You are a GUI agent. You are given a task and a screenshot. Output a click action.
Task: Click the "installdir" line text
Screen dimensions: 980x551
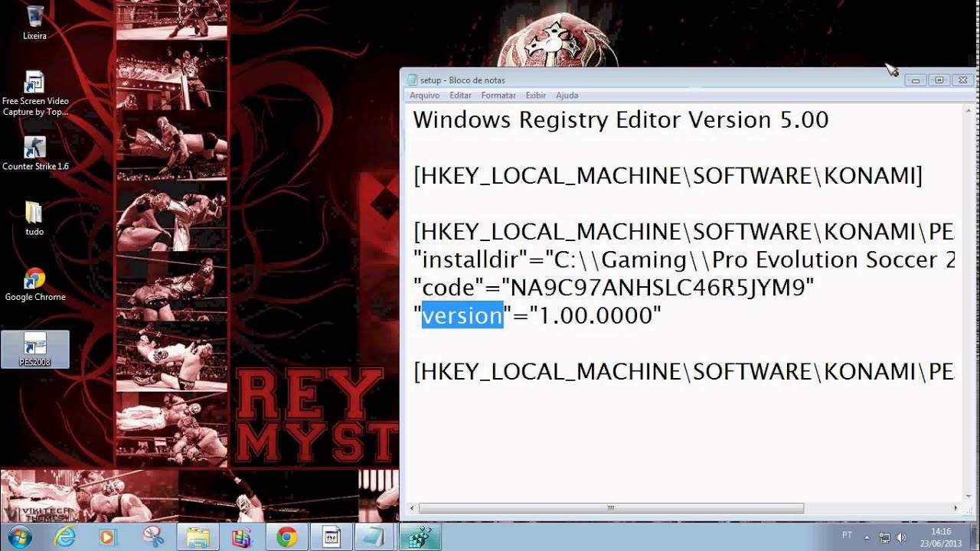point(684,260)
